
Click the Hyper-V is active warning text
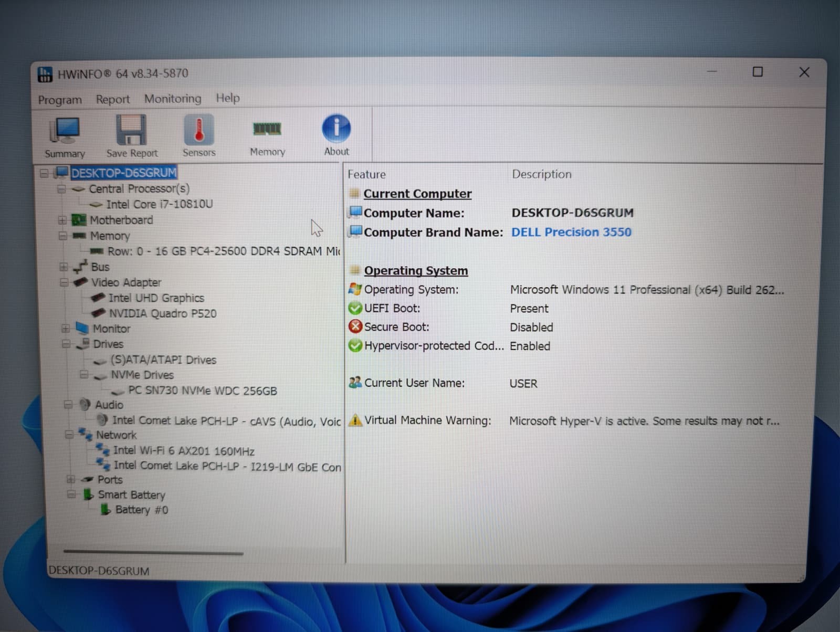pos(644,420)
